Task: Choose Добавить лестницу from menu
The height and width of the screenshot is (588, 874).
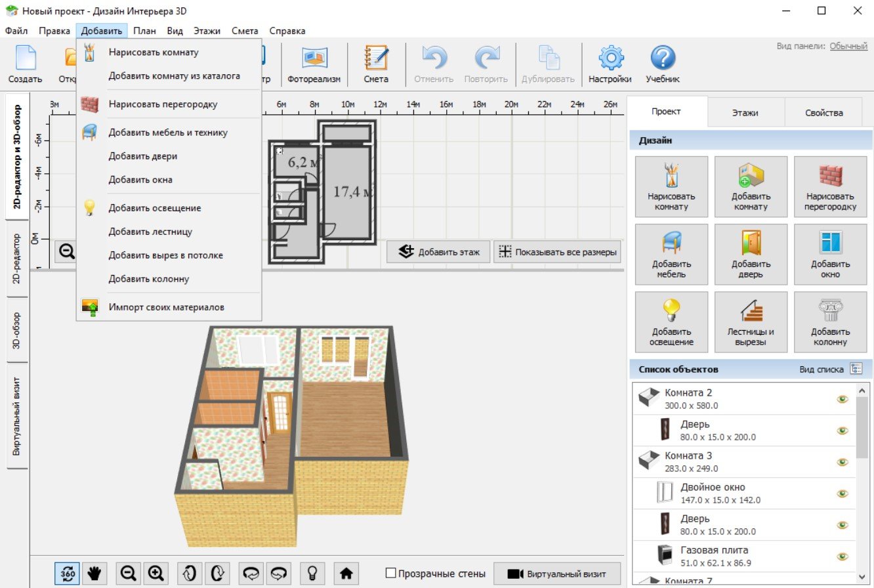Action: (150, 232)
